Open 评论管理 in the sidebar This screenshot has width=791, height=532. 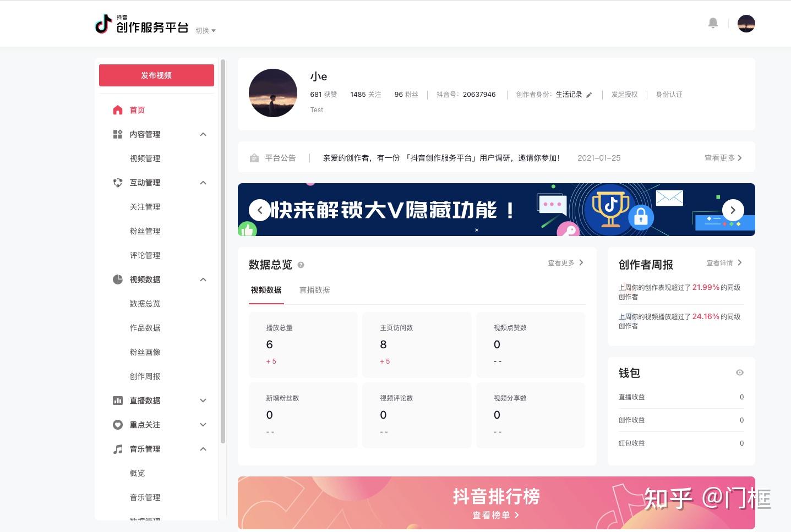[x=145, y=255]
